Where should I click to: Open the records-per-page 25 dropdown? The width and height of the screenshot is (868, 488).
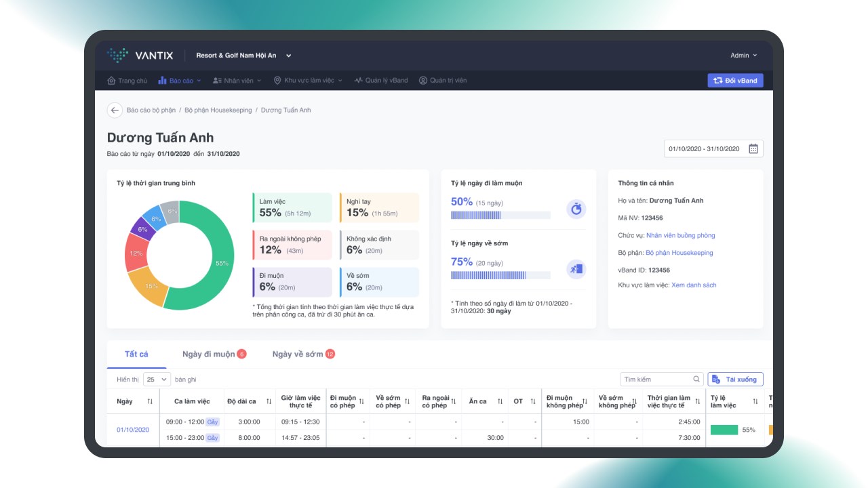click(157, 379)
